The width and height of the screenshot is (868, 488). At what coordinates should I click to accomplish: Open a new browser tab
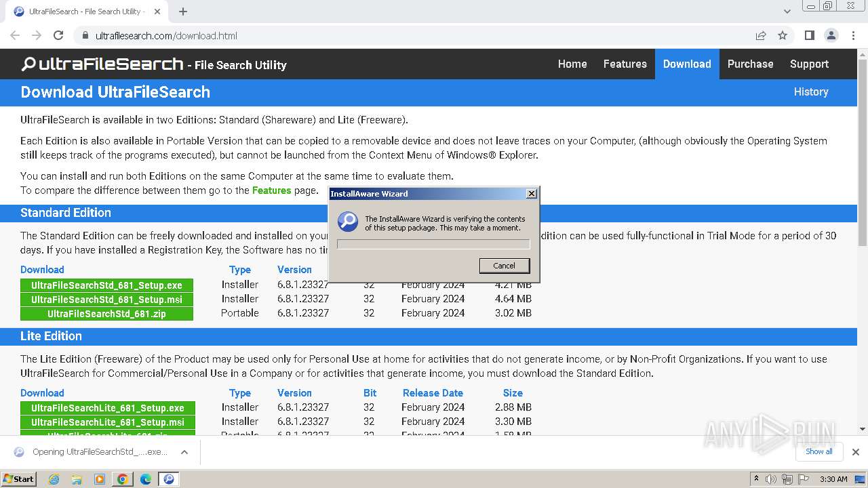click(183, 12)
